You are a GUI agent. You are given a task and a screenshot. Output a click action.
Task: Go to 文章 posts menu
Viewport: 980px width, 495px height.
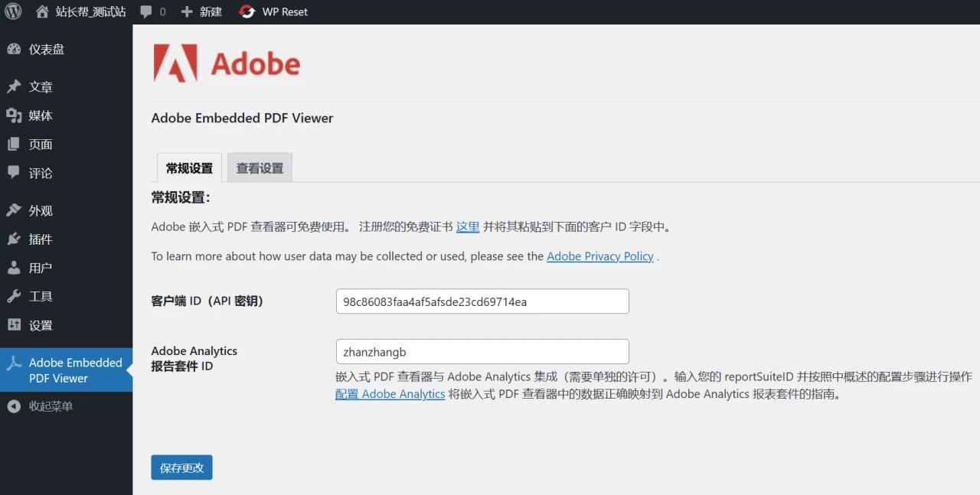41,87
